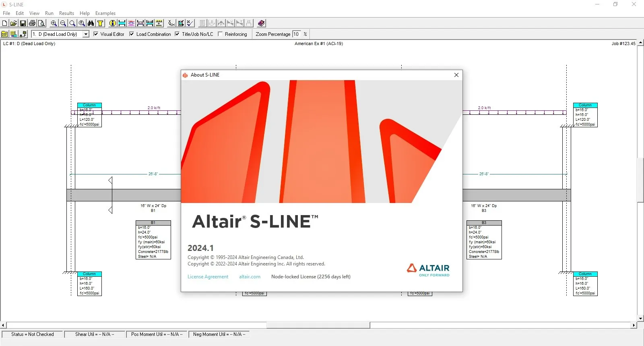This screenshot has height=346, width=644.
Task: Zoom in with the plus magnifier
Action: [54, 23]
